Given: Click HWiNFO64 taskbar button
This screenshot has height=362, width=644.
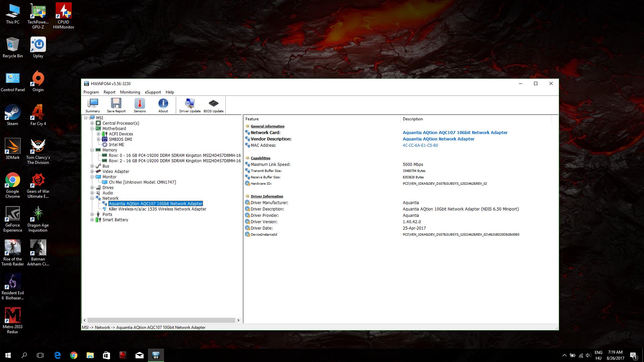Looking at the screenshot, I should [156, 355].
